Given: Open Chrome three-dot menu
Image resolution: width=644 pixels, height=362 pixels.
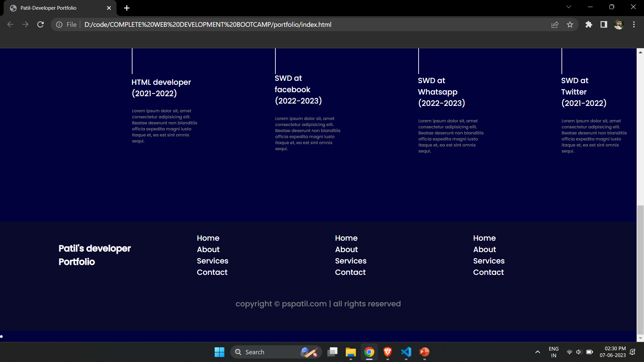Looking at the screenshot, I should [x=634, y=24].
